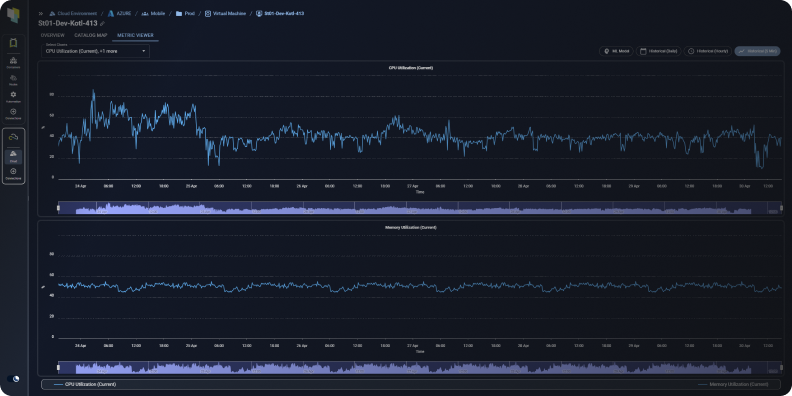Go to Cloud Environment in the breadcrumb
Viewport: 792px width, 396px height.
(73, 14)
